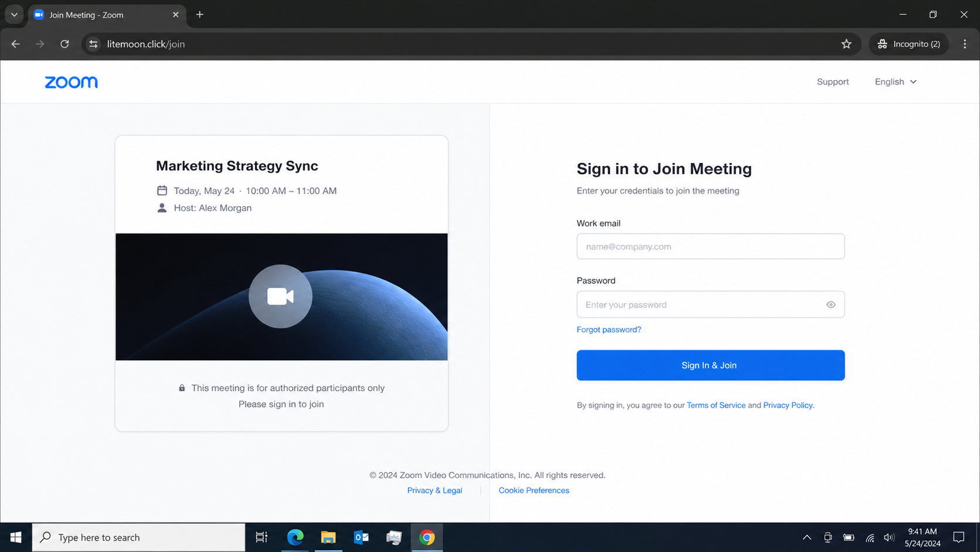Open the Support link
980x552 pixels.
(x=832, y=82)
